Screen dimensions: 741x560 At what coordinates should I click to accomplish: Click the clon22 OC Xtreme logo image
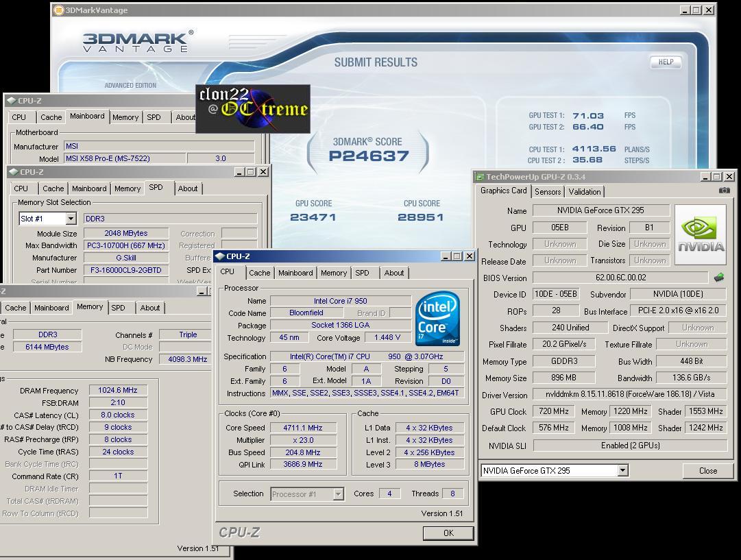tap(253, 109)
